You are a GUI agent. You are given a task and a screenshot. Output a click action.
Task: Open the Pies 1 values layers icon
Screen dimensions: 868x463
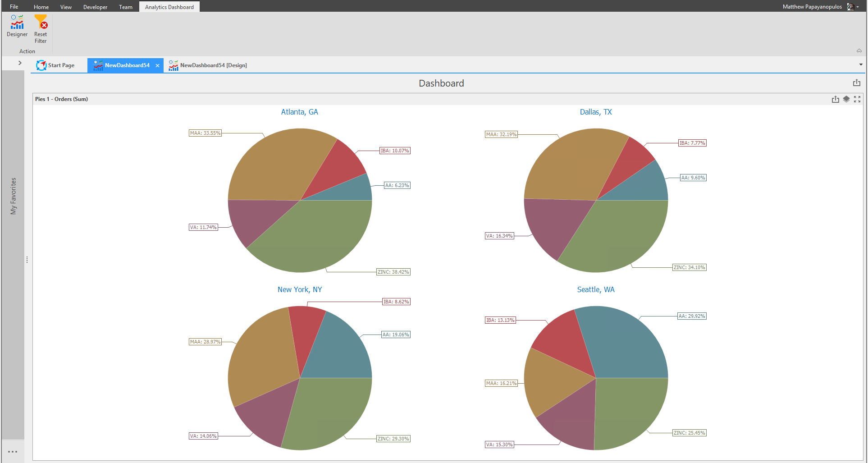[x=846, y=99]
